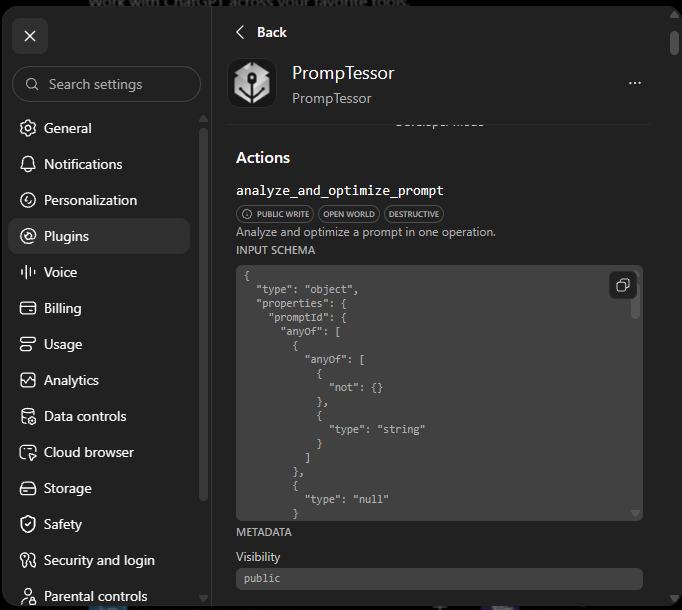Click the "type": "string" line

pos(377,429)
